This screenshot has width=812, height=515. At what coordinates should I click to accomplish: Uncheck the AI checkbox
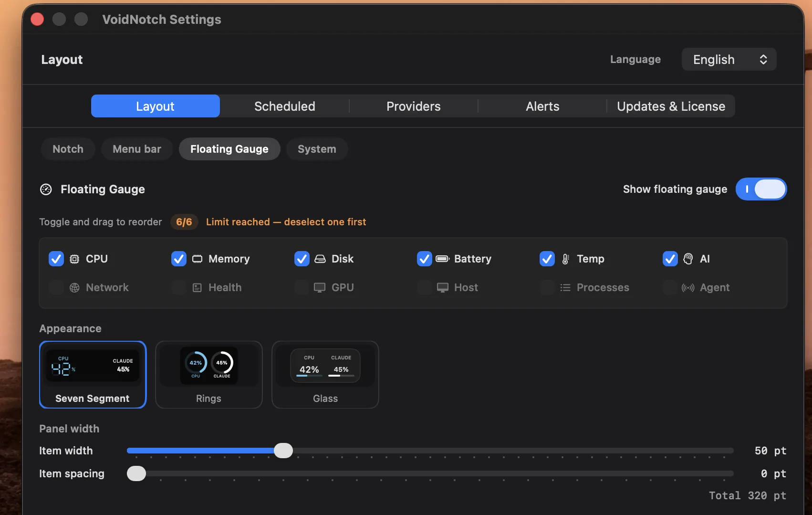click(670, 259)
